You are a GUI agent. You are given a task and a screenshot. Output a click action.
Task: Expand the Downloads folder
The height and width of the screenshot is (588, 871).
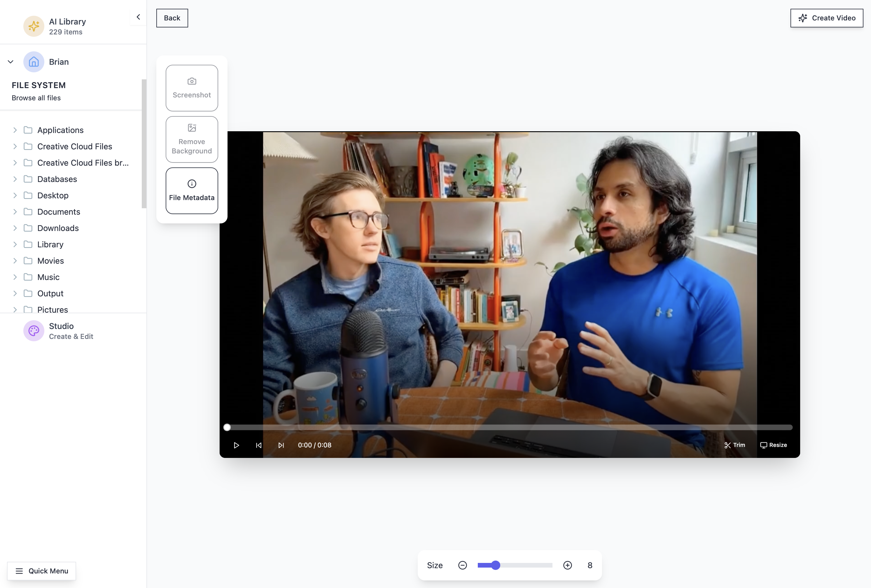pos(15,228)
